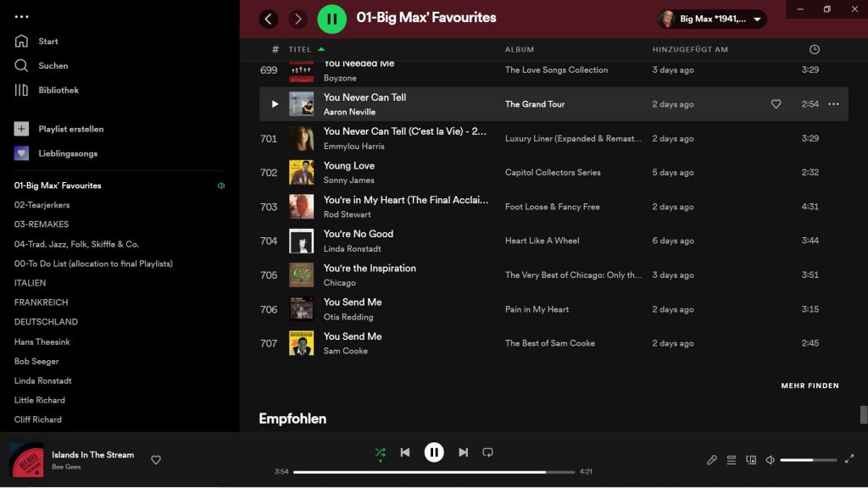Open the play queue

point(732,460)
